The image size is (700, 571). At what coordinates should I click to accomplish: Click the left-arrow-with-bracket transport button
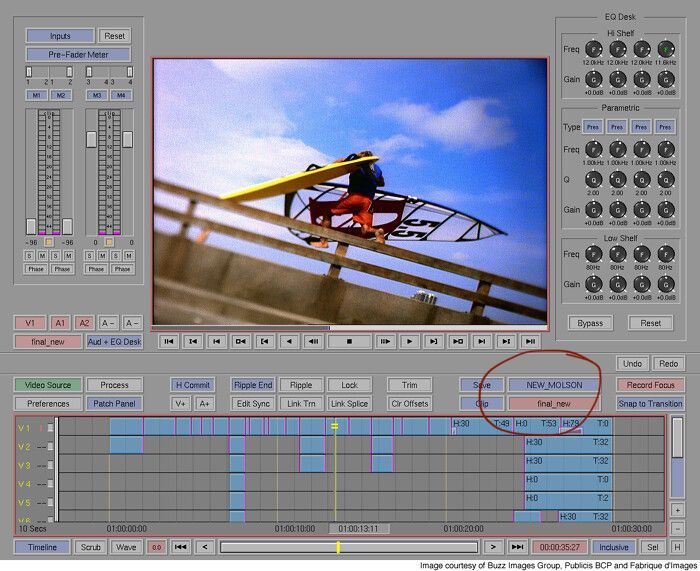265,342
